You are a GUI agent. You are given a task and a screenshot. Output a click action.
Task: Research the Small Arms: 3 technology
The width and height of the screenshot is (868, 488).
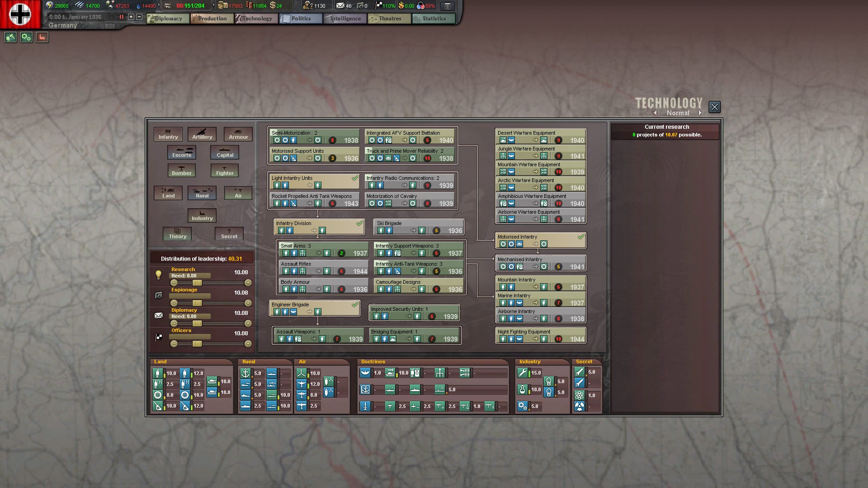pos(324,249)
